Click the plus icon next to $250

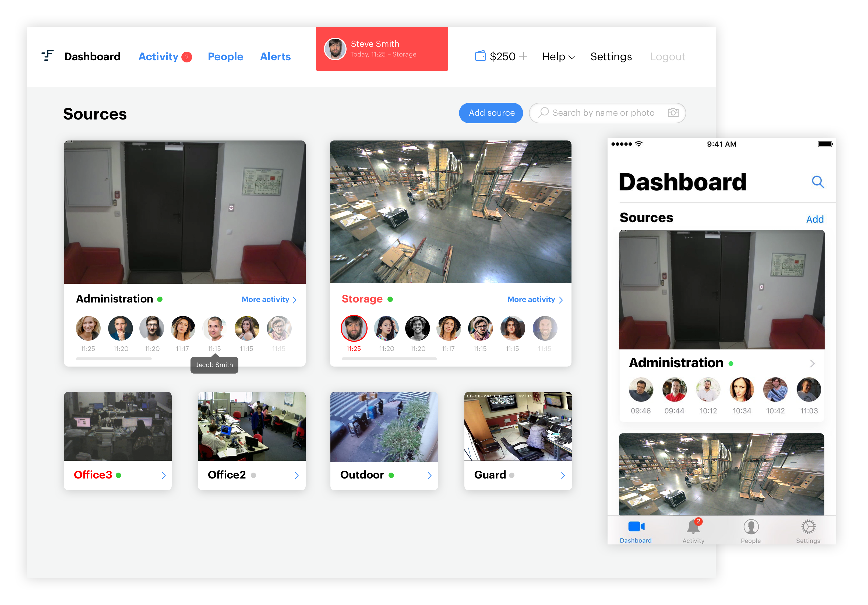524,56
